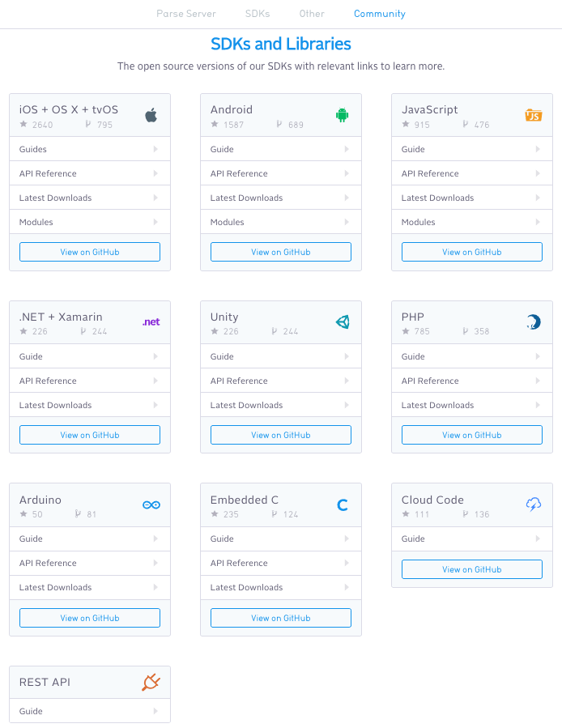
Task: Click the PHP moon-shaped icon
Action: 534,321
